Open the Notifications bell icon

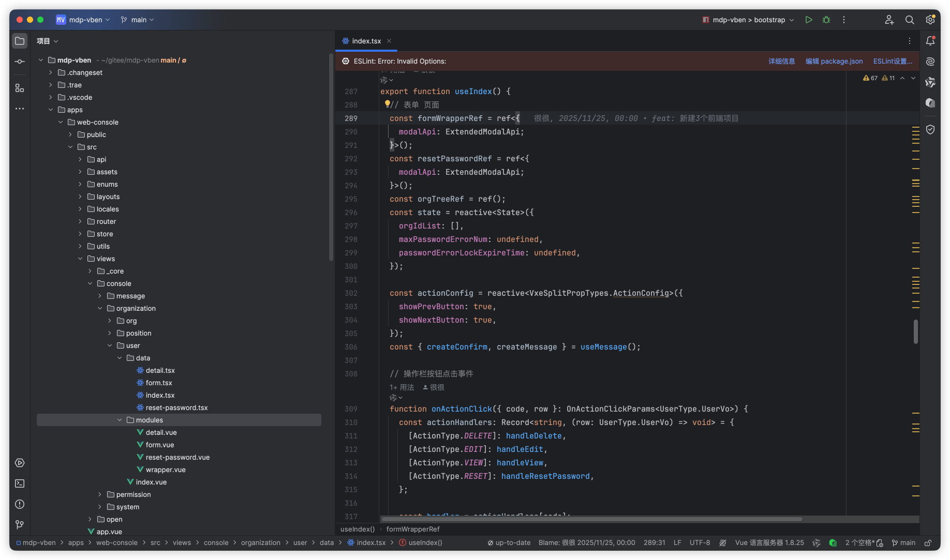pyautogui.click(x=930, y=41)
